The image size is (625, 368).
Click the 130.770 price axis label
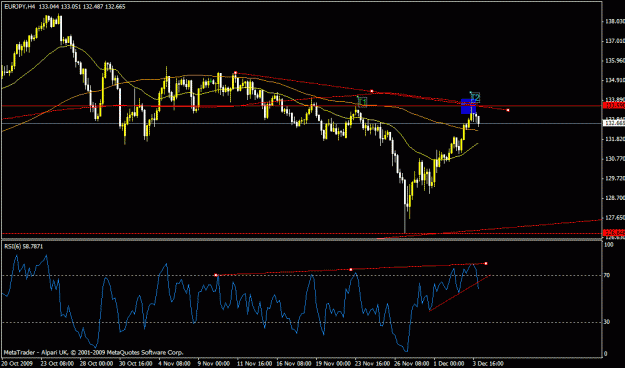[615, 158]
